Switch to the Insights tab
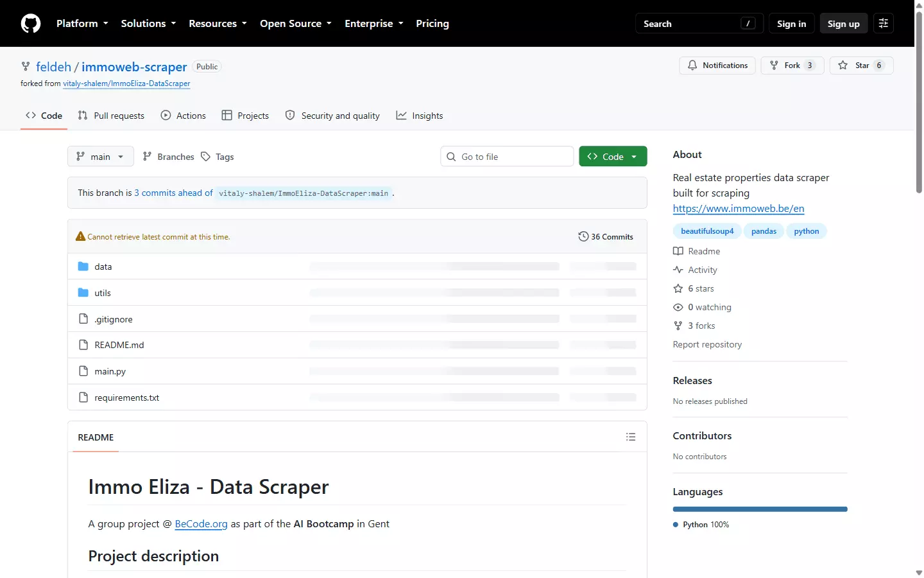The width and height of the screenshot is (924, 578). tap(420, 116)
